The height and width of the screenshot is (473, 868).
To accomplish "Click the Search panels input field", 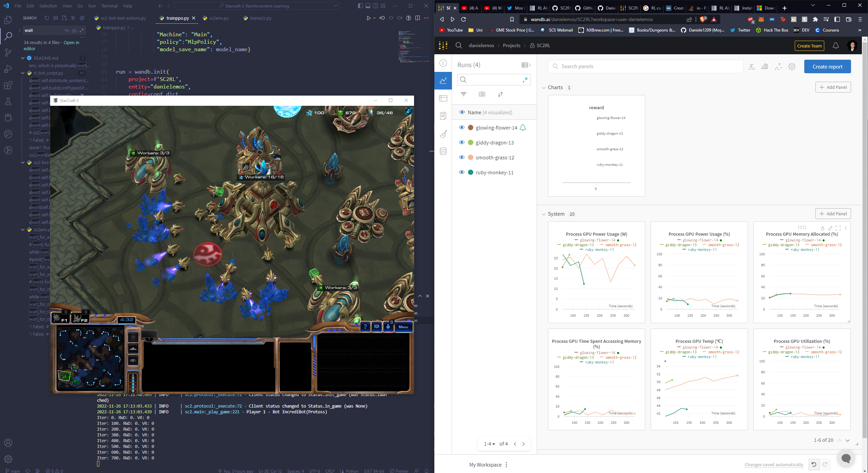I will click(x=645, y=66).
